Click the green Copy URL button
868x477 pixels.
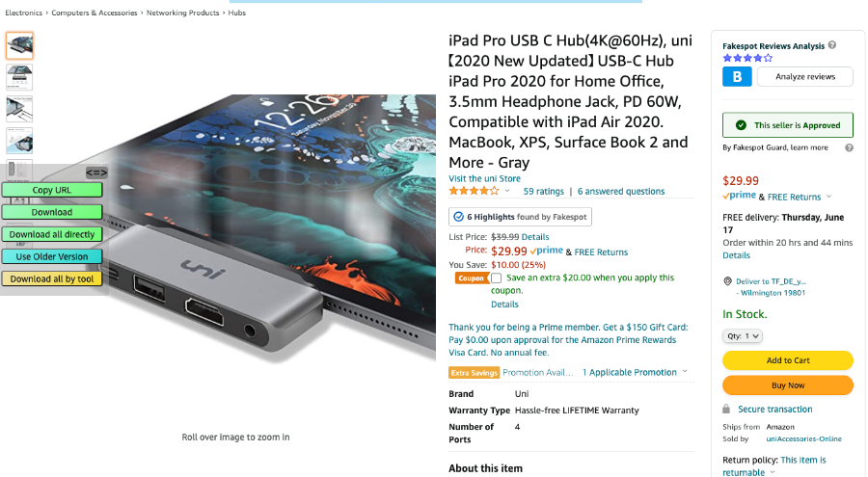(52, 190)
